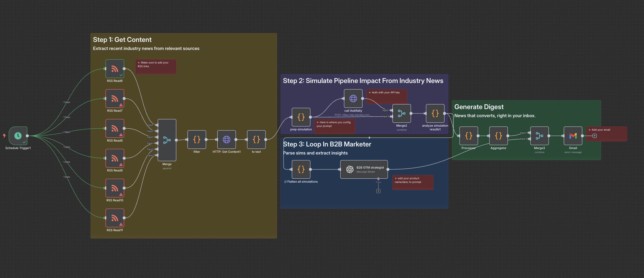Select 'Here is where you config your prompt' note
The width and height of the screenshot is (644, 278).
coord(335,127)
